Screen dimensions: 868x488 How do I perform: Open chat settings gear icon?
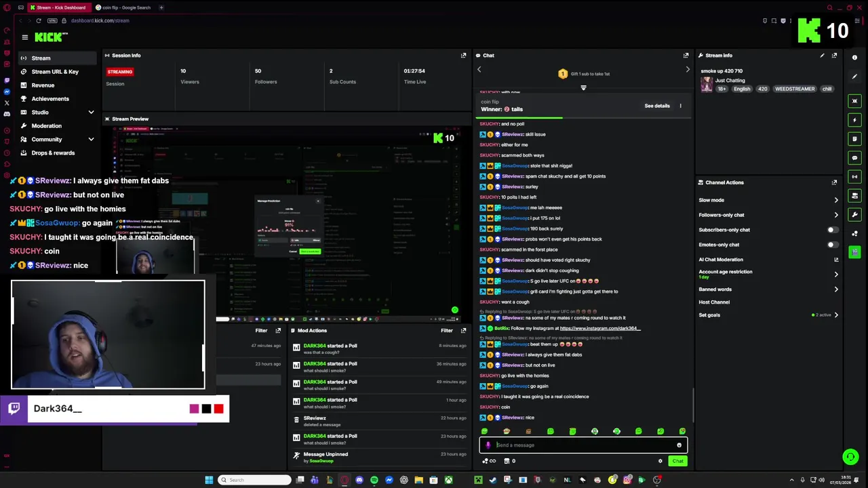660,462
